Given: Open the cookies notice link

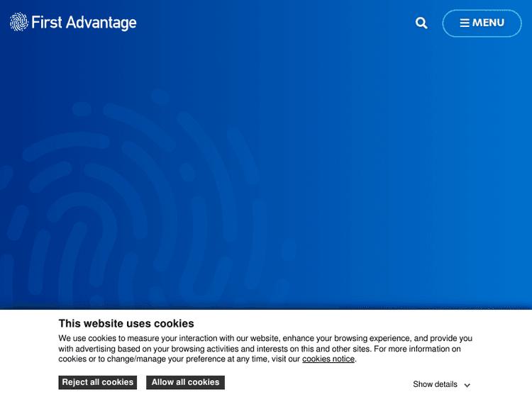Looking at the screenshot, I should pyautogui.click(x=328, y=359).
